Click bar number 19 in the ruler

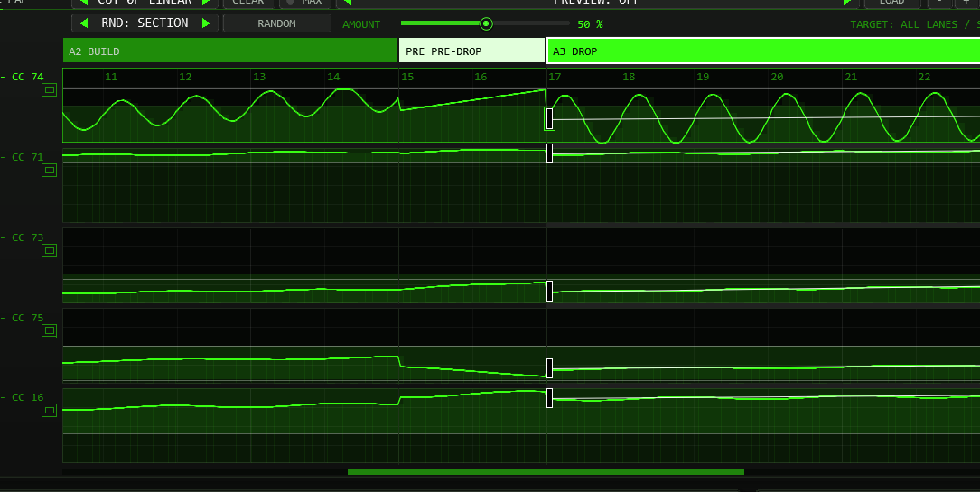pos(703,77)
